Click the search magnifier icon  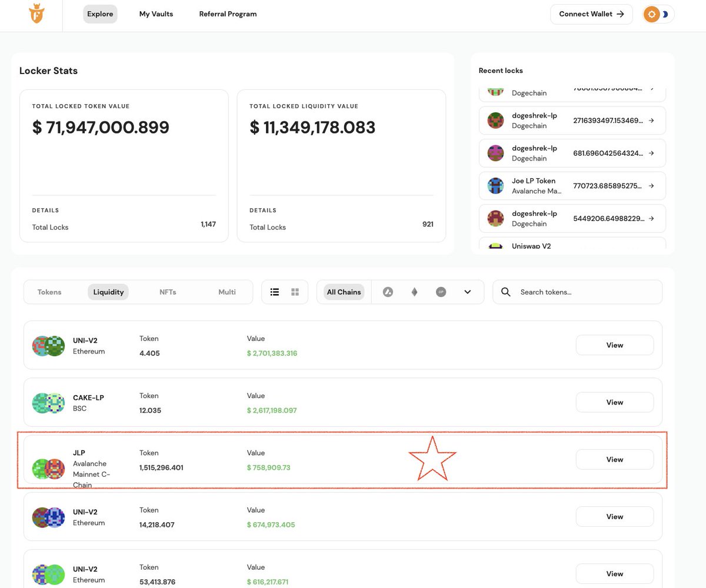click(506, 292)
